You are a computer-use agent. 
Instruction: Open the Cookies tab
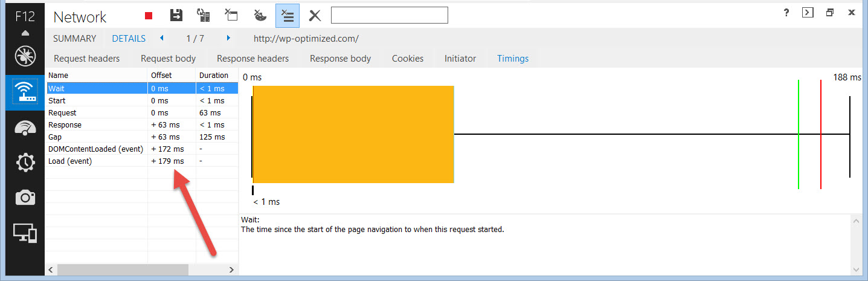click(408, 59)
